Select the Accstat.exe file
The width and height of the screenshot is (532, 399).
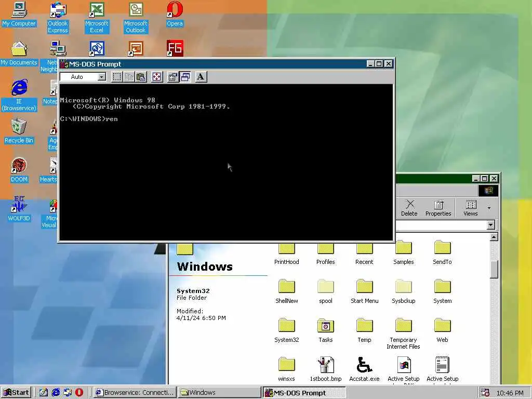pos(364,370)
